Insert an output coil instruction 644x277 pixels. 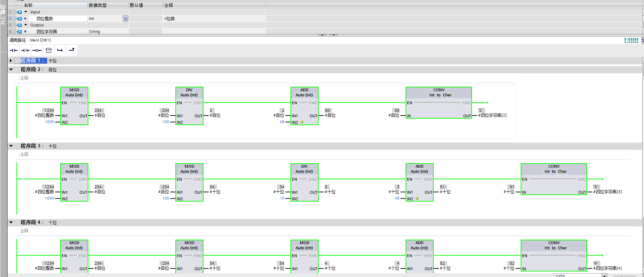pyautogui.click(x=37, y=50)
